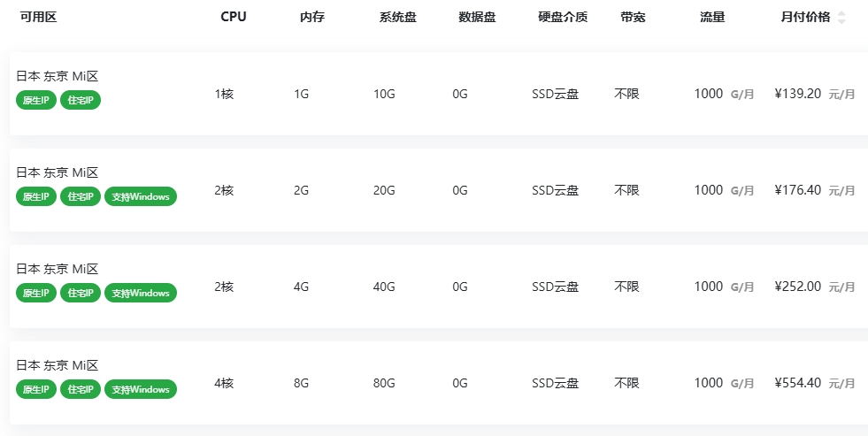
Task: Click 原生IP tag in the 4核 row
Action: click(36, 389)
